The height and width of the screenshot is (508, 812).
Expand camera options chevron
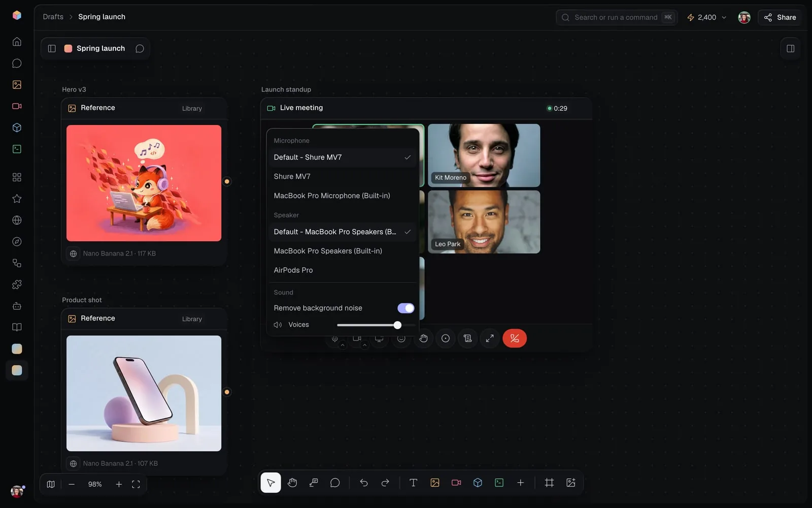[364, 345]
